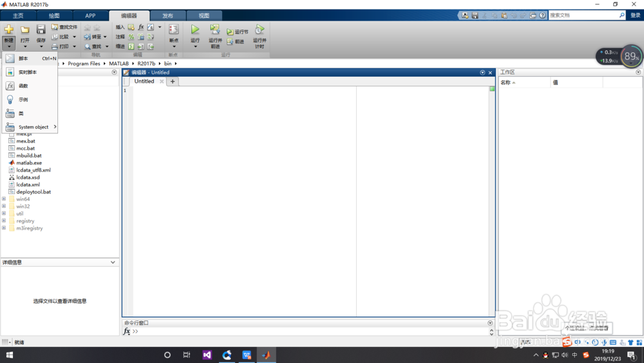Click search documentation field
Image resolution: width=644 pixels, height=363 pixels.
(583, 15)
